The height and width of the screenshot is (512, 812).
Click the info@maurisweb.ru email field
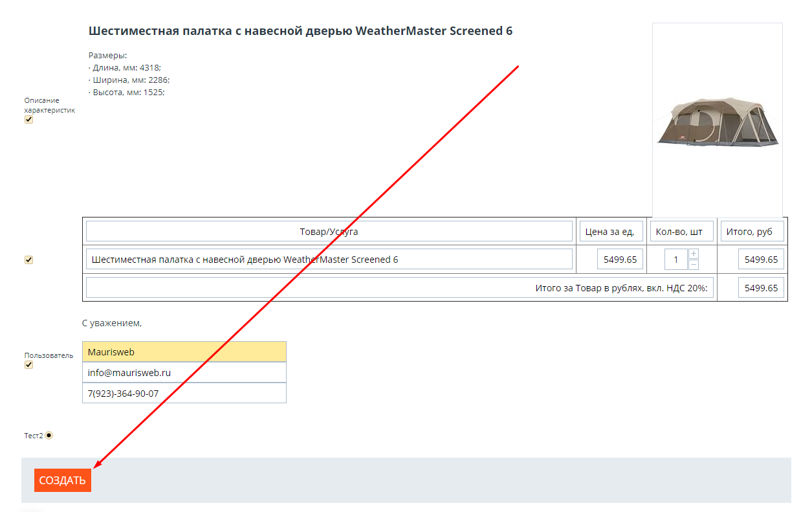point(184,372)
